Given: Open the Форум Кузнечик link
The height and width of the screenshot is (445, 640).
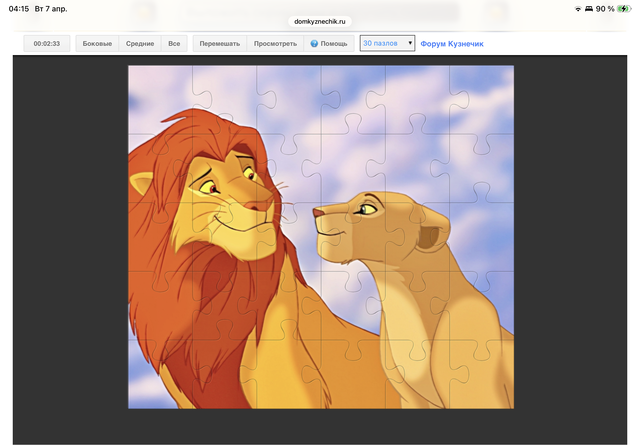Looking at the screenshot, I should (452, 44).
